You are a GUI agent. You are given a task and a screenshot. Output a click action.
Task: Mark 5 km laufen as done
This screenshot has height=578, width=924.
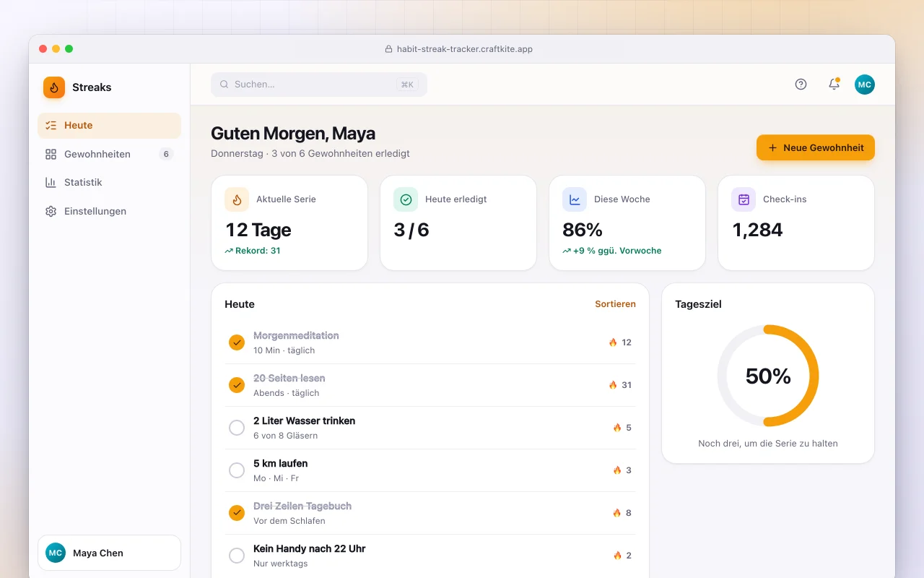237,470
